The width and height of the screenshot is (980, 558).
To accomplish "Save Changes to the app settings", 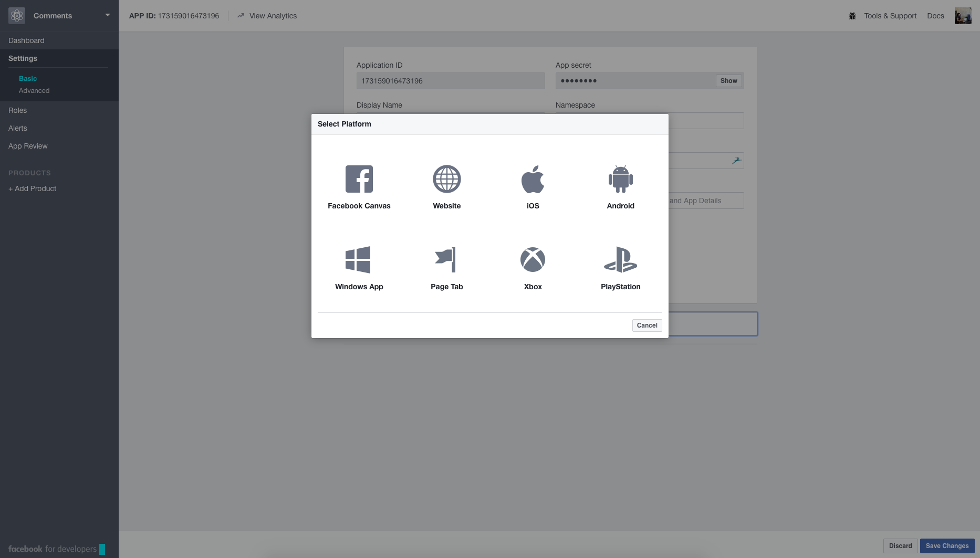I will click(x=947, y=546).
